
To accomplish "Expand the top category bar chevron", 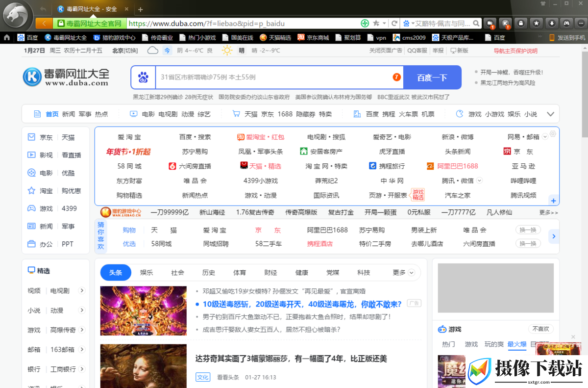I will tap(550, 114).
